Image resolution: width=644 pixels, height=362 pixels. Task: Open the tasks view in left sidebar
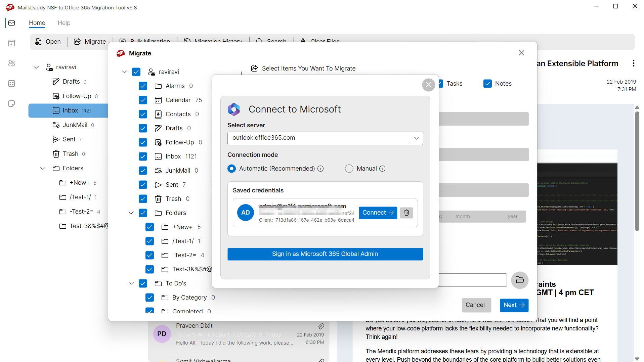12,83
